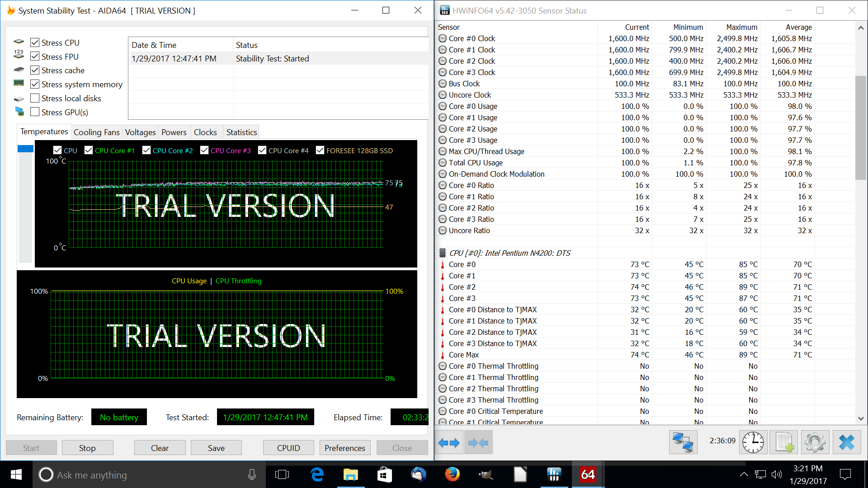
Task: Switch to Statistics tab
Action: point(241,132)
